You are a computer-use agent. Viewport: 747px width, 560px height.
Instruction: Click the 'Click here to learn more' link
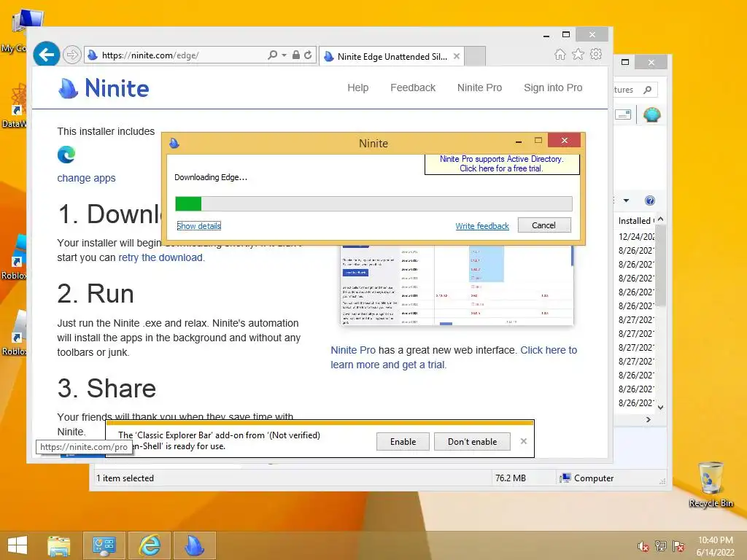coord(454,357)
